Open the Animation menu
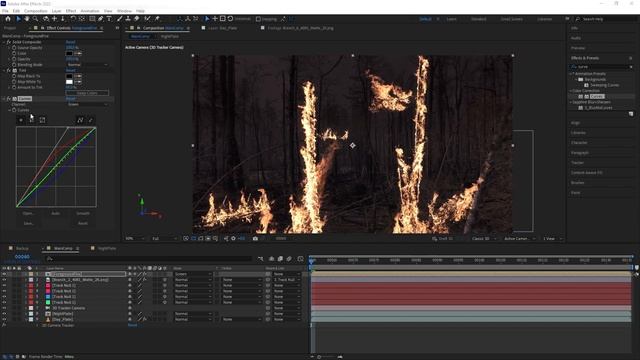This screenshot has width=640, height=360. [90, 11]
